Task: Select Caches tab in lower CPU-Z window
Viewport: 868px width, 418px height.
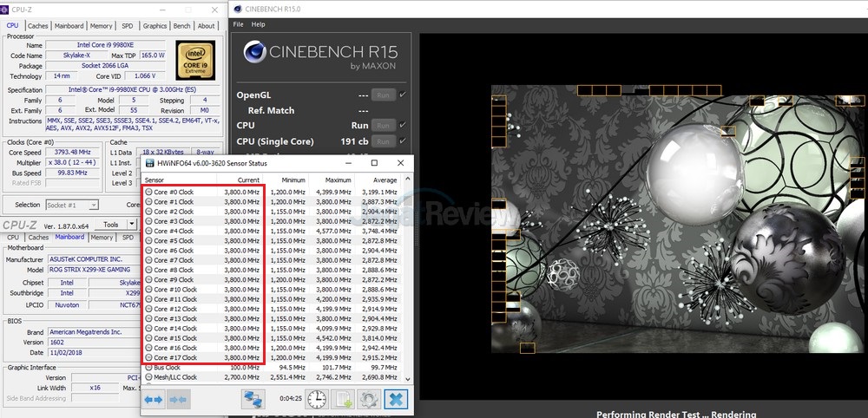Action: (38, 238)
